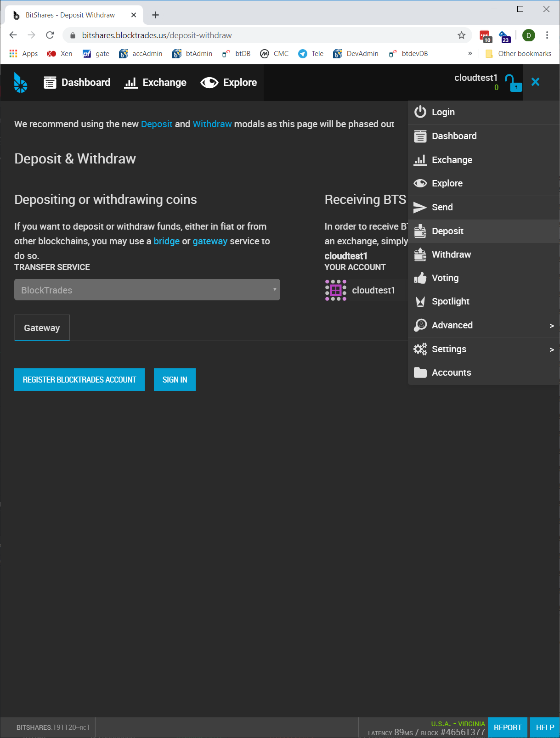Close the BitShares Deposit Withdraw tab
The width and height of the screenshot is (560, 738).
point(134,15)
